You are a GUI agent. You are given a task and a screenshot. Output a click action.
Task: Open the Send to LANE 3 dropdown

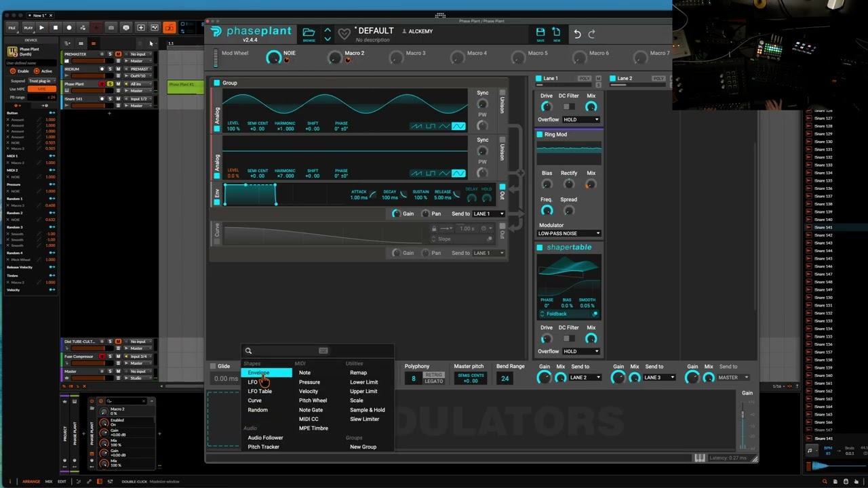pyautogui.click(x=660, y=378)
